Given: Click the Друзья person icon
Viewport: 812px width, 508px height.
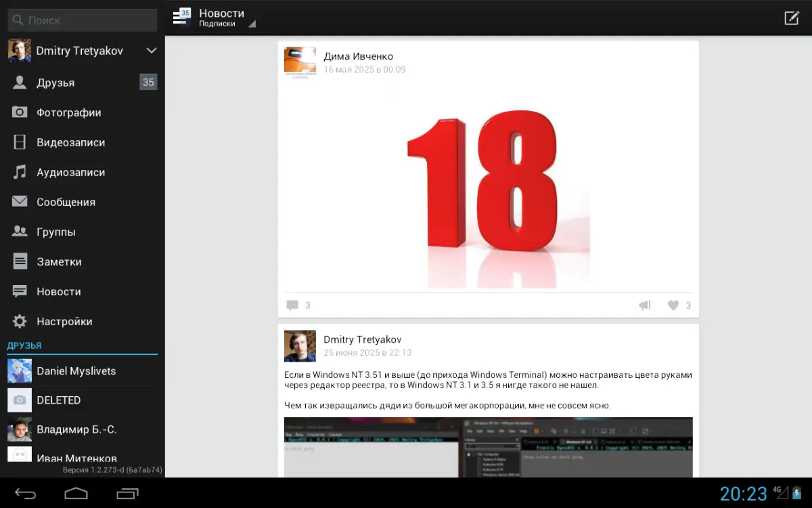Looking at the screenshot, I should tap(20, 83).
